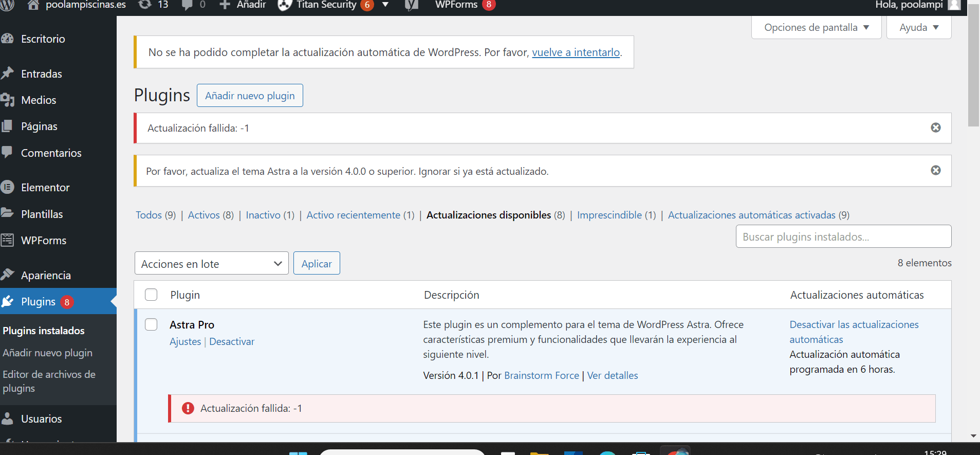Open the Entradas menu item
Image resolution: width=980 pixels, height=455 pixels.
(x=42, y=74)
